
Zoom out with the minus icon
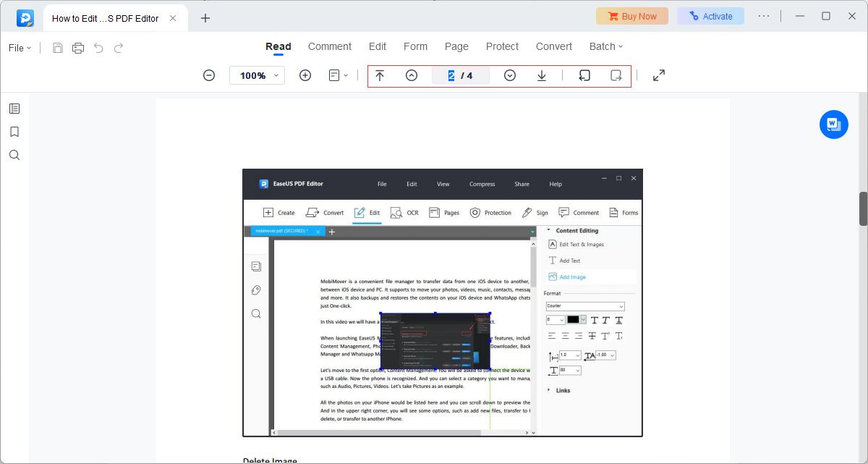point(209,75)
